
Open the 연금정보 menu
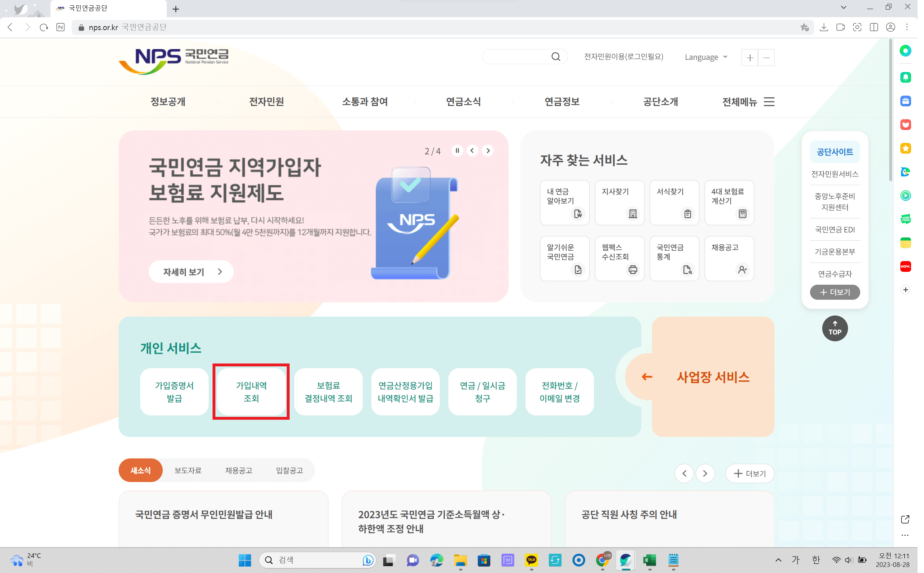click(x=562, y=102)
